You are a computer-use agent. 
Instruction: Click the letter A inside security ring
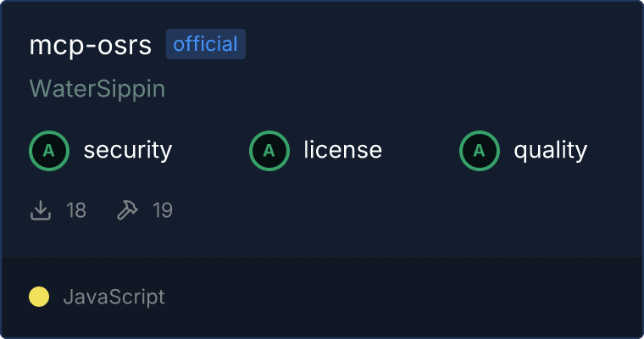pyautogui.click(x=49, y=151)
